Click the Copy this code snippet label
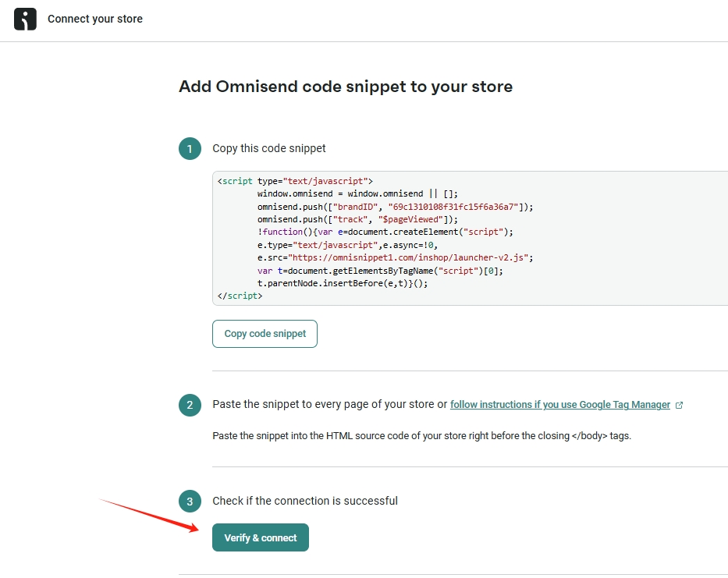Image resolution: width=728 pixels, height=578 pixels. point(269,148)
